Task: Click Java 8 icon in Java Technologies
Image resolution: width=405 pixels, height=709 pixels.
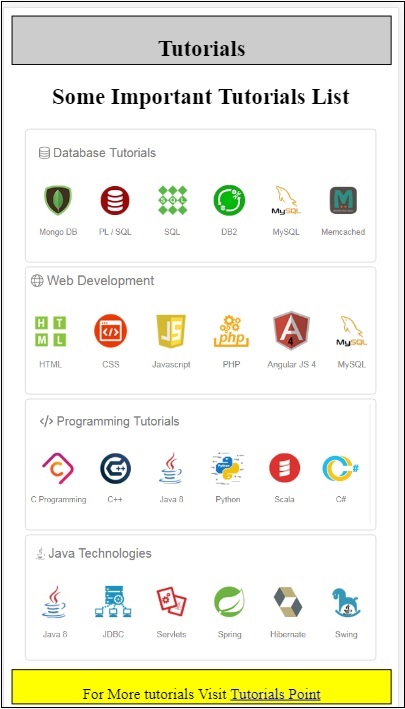Action: click(x=55, y=602)
